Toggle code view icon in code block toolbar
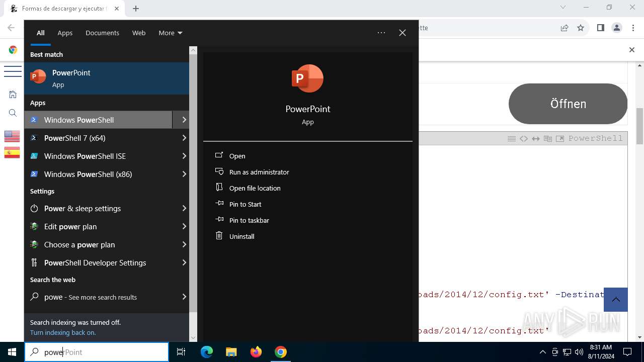 click(524, 138)
